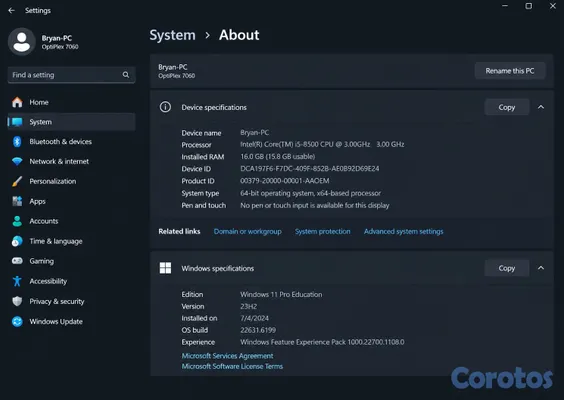Click the Accessibility figure icon
The image size is (564, 400).
click(x=17, y=281)
